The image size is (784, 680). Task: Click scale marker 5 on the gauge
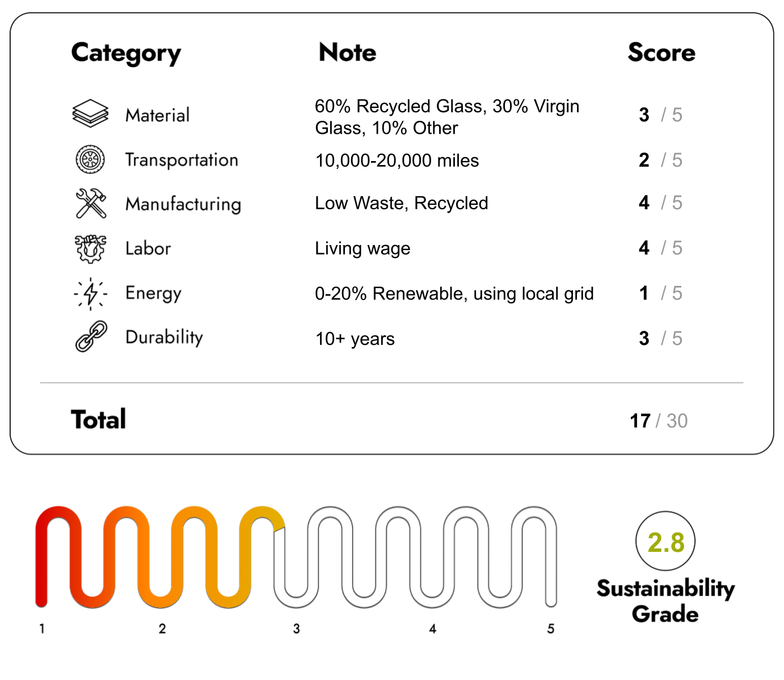550,628
